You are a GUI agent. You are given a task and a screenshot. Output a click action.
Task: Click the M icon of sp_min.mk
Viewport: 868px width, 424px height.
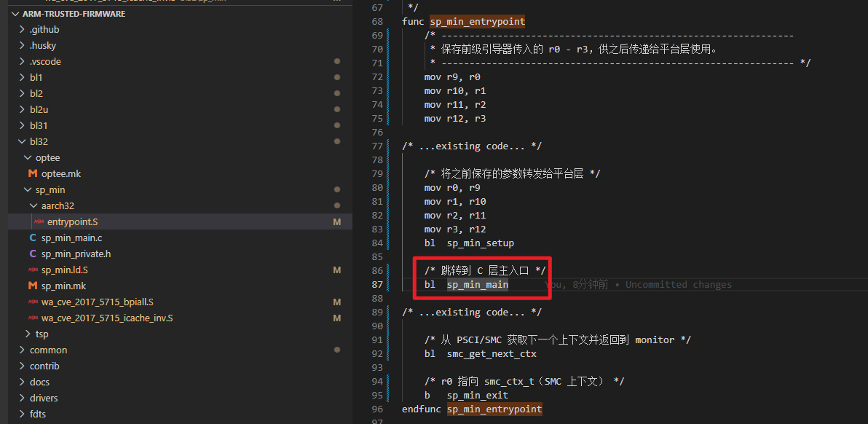(33, 286)
